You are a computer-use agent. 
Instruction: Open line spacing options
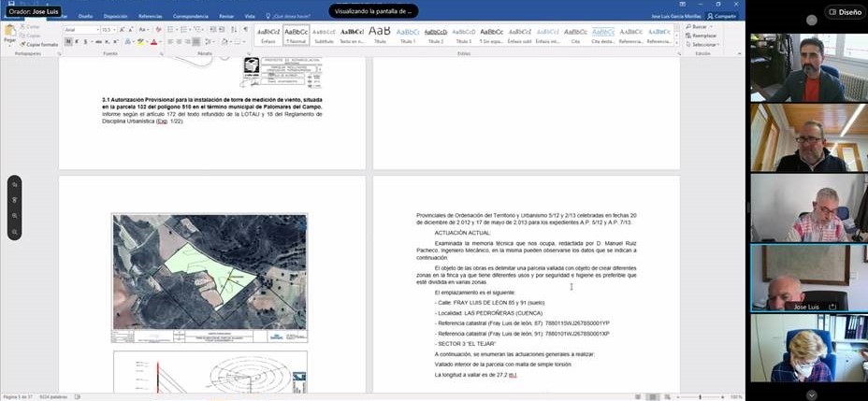pos(210,42)
